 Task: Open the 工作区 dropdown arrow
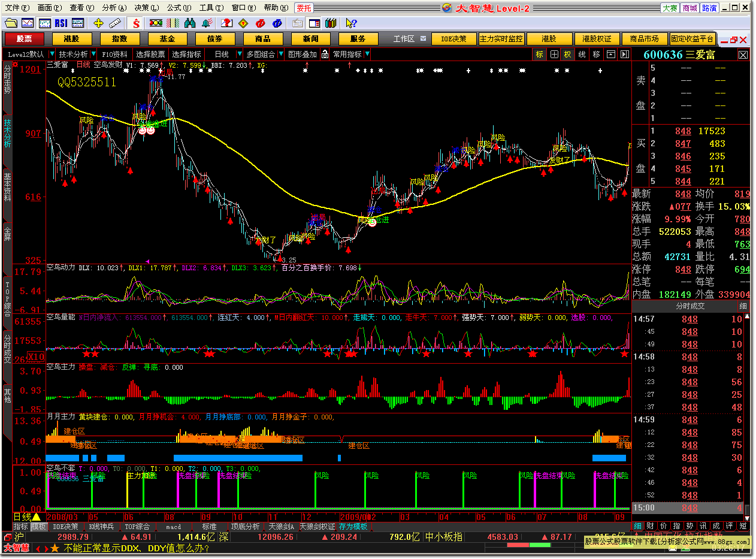[423, 38]
